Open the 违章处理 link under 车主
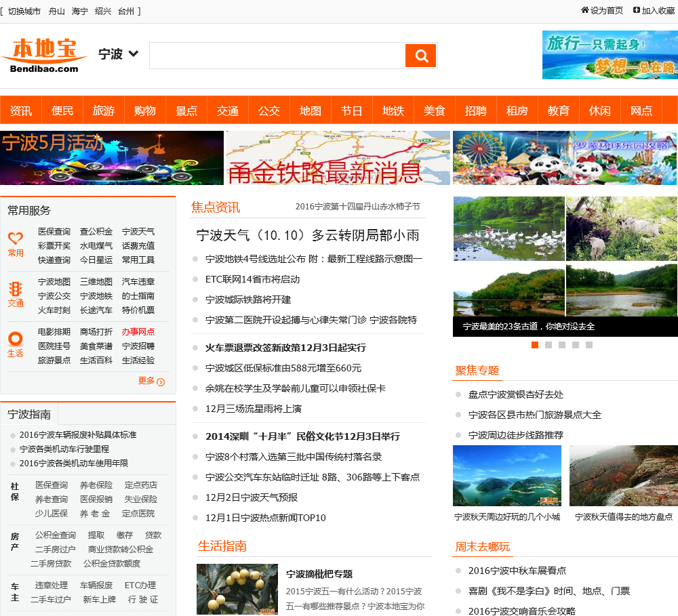The image size is (678, 616). pos(52,586)
